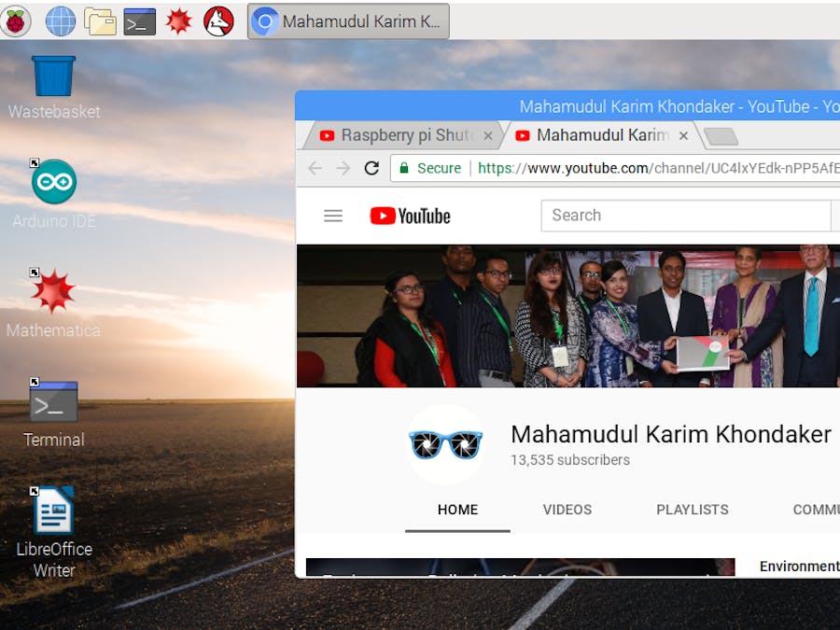840x630 pixels.
Task: Open the web browser from the taskbar
Action: pos(60,21)
